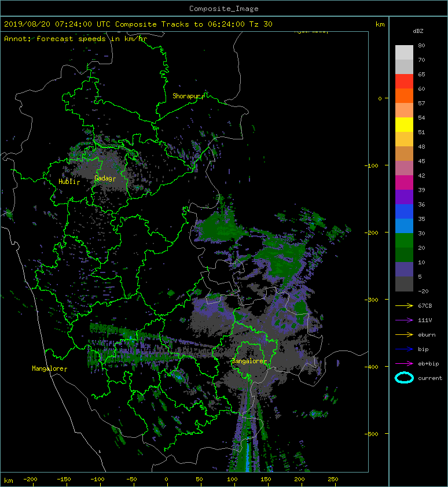Screen dimensions: 448x487
Task: Select the blue 36 dBZ color swatch
Action: pos(404,212)
